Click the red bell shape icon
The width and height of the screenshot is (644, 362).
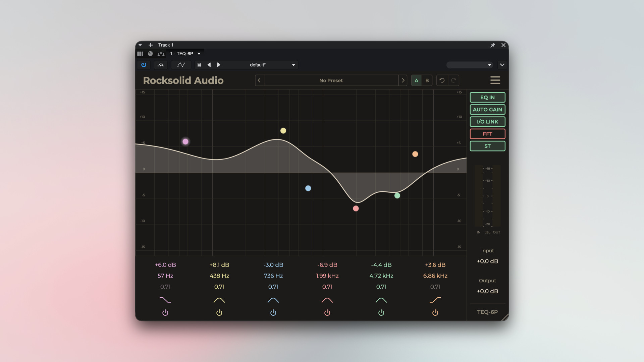point(327,300)
